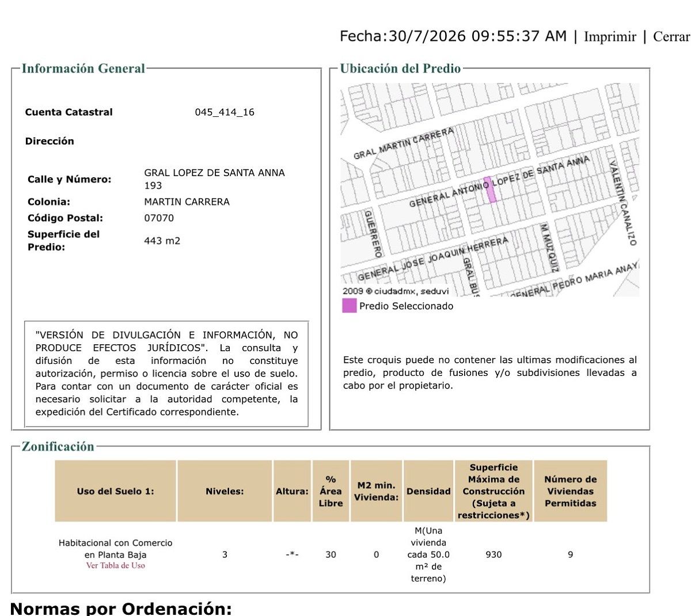The width and height of the screenshot is (691, 616).
Task: Click the Imprimir link
Action: click(x=610, y=36)
